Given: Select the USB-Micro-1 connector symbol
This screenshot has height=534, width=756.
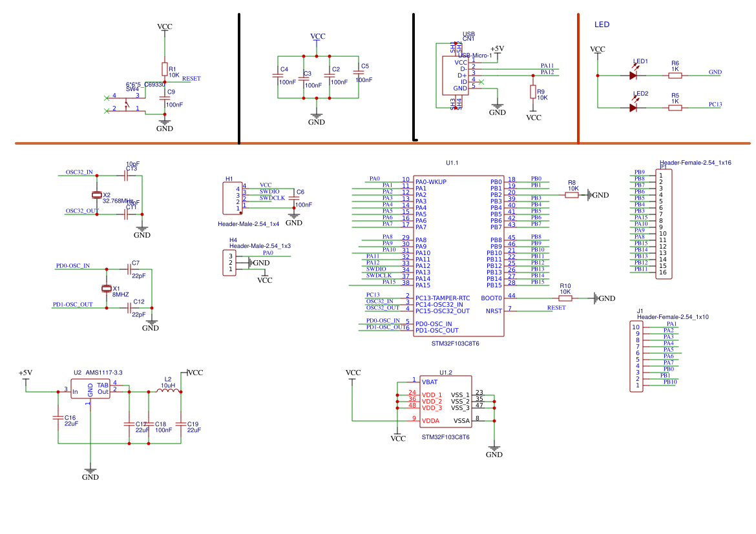Looking at the screenshot, I should [456, 75].
